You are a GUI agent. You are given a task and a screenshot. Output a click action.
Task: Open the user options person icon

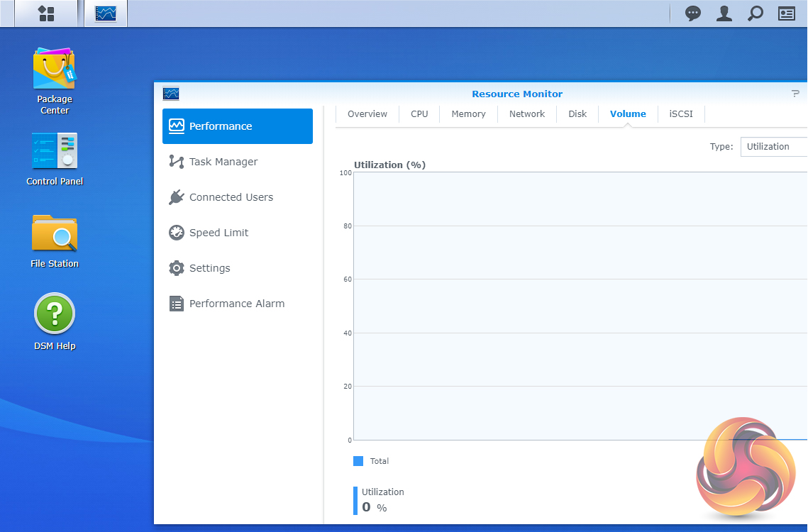[x=724, y=13]
